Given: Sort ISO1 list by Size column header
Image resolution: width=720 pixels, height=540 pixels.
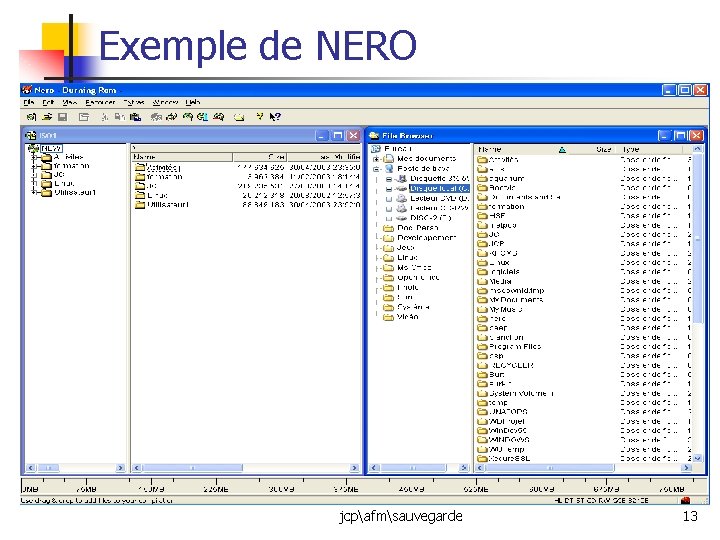Looking at the screenshot, I should [x=260, y=157].
